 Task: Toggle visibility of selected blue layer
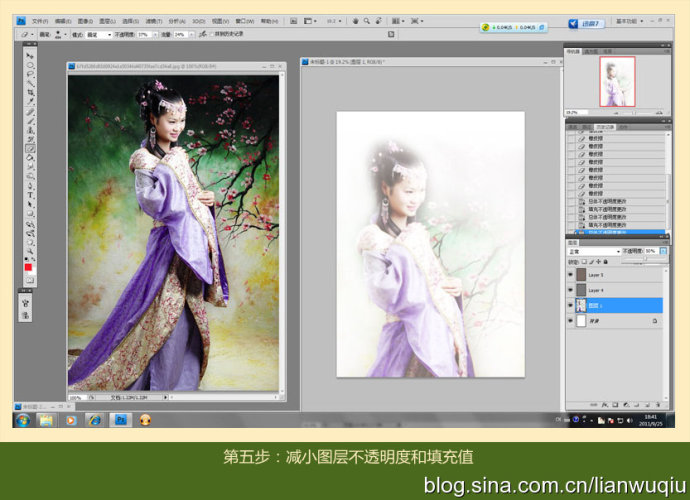pyautogui.click(x=571, y=305)
